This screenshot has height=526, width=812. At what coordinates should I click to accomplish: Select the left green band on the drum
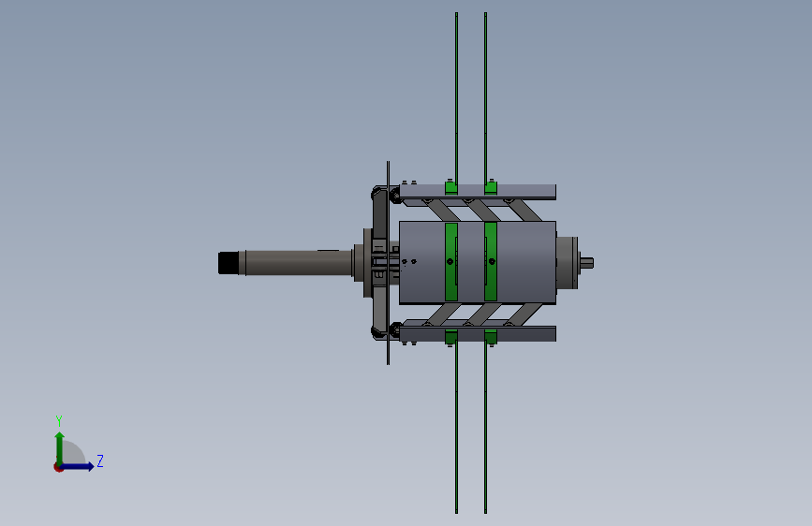tap(451, 262)
